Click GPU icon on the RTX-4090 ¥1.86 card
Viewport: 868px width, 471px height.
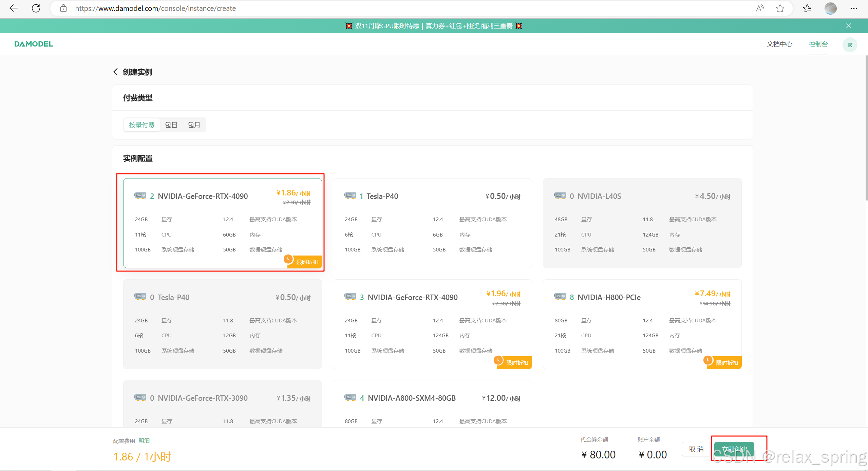pyautogui.click(x=140, y=196)
